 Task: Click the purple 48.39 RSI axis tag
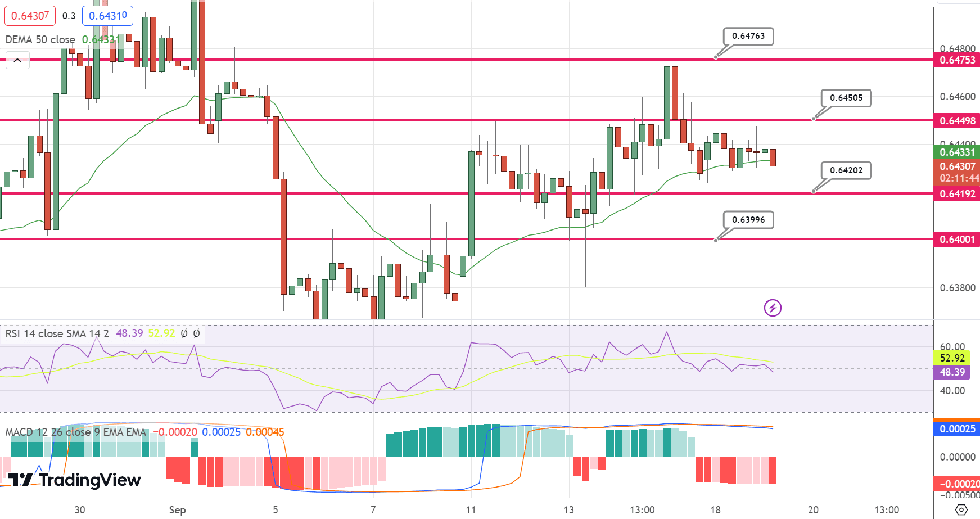tap(952, 372)
